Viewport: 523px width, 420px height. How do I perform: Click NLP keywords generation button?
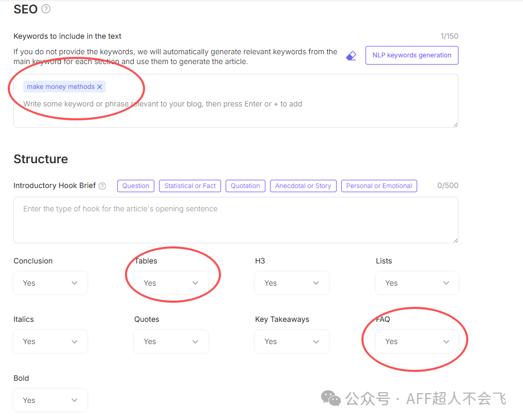412,55
